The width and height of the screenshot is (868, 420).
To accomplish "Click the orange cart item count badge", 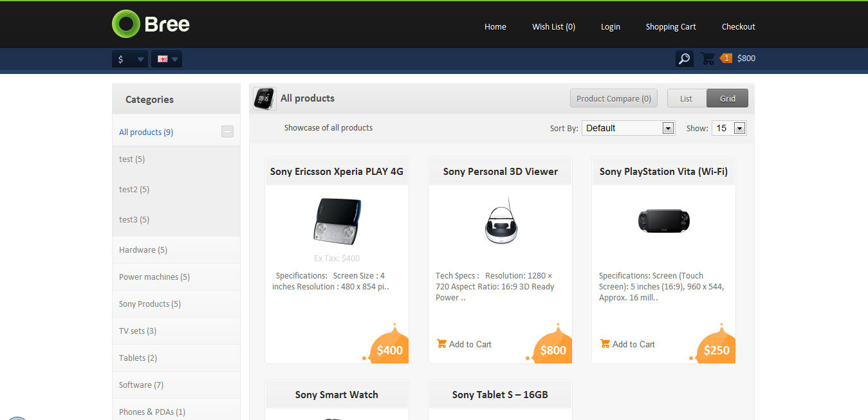I will 726,58.
